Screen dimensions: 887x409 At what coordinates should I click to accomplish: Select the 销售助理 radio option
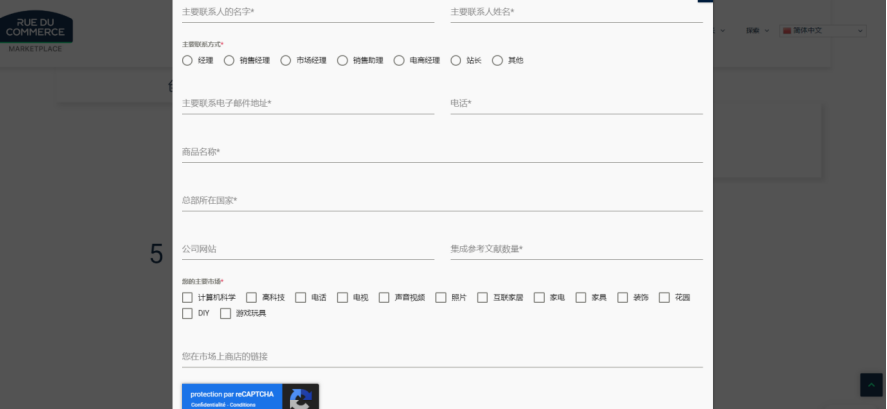point(342,61)
